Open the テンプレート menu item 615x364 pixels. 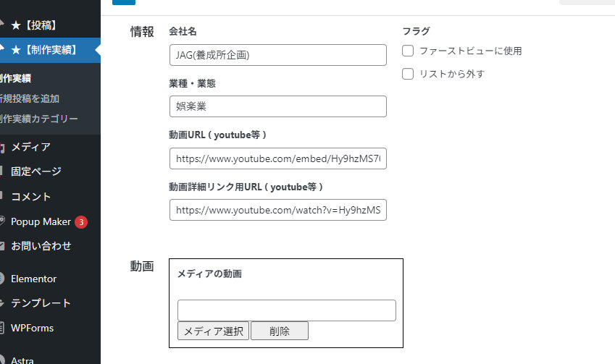pyautogui.click(x=41, y=303)
